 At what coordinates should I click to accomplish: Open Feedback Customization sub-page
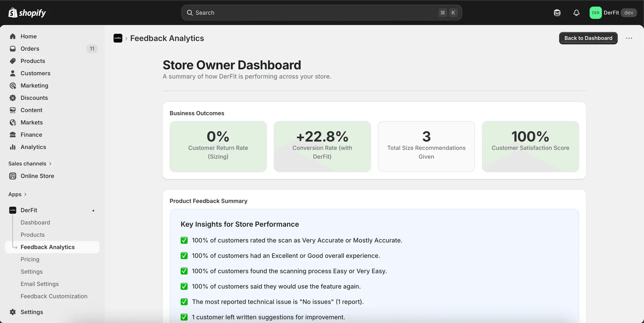54,296
